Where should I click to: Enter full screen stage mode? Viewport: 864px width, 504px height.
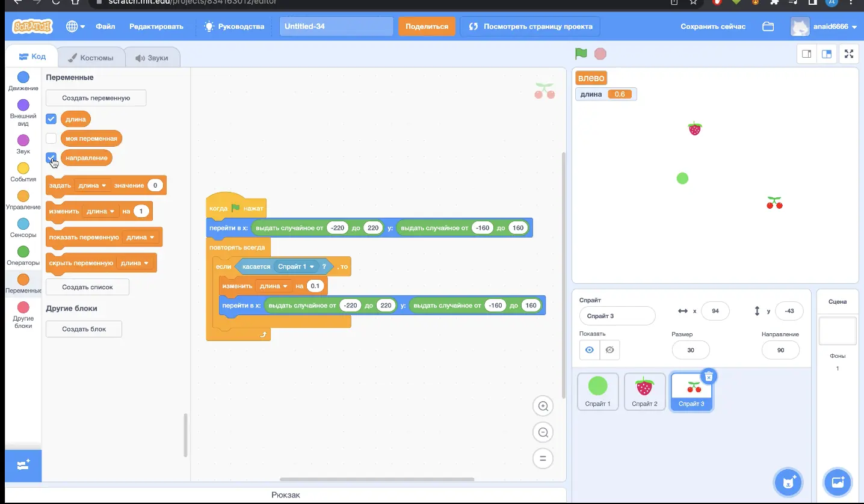click(x=849, y=54)
